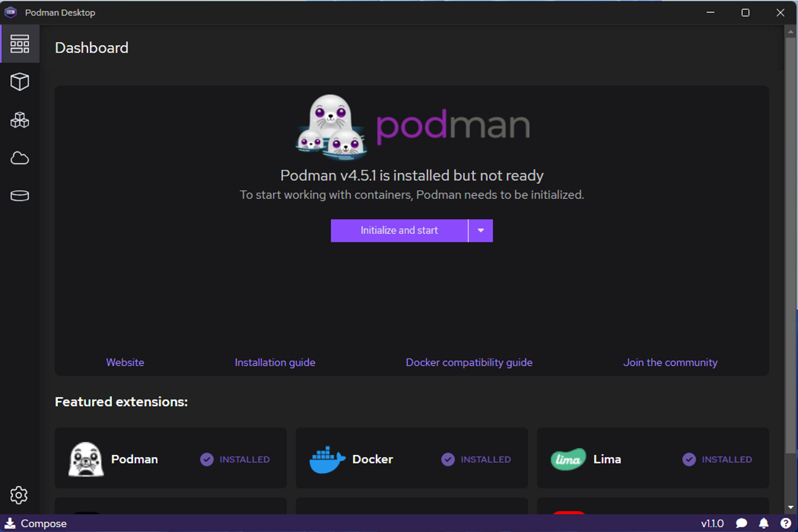This screenshot has height=532, width=798.
Task: Expand the Initialize and start dropdown arrow
Action: [x=481, y=231]
